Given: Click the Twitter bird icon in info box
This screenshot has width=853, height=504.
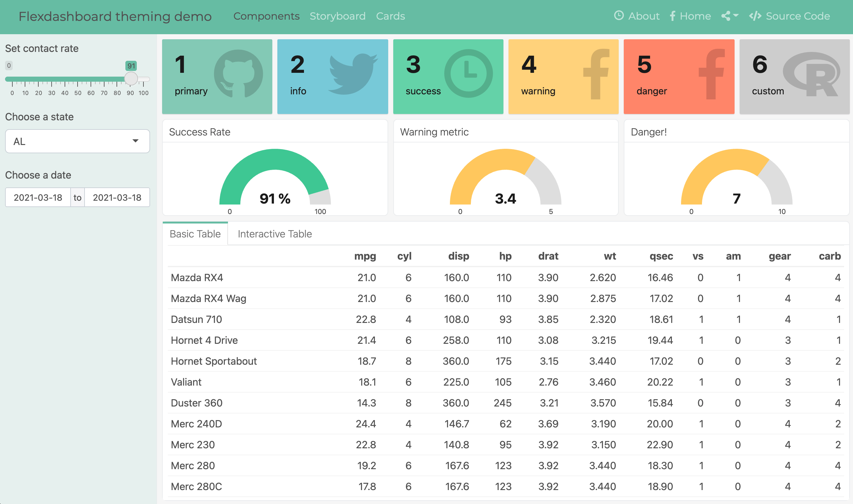Looking at the screenshot, I should [352, 73].
